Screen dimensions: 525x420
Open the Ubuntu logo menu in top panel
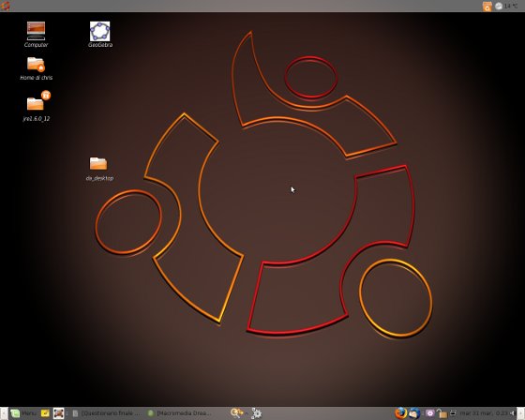(5, 6)
